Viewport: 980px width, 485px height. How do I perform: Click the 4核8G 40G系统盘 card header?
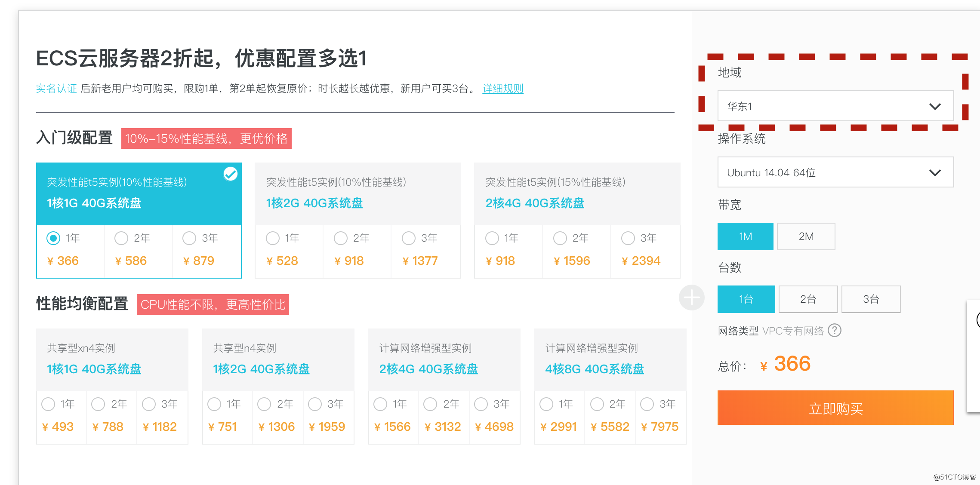[610, 359]
